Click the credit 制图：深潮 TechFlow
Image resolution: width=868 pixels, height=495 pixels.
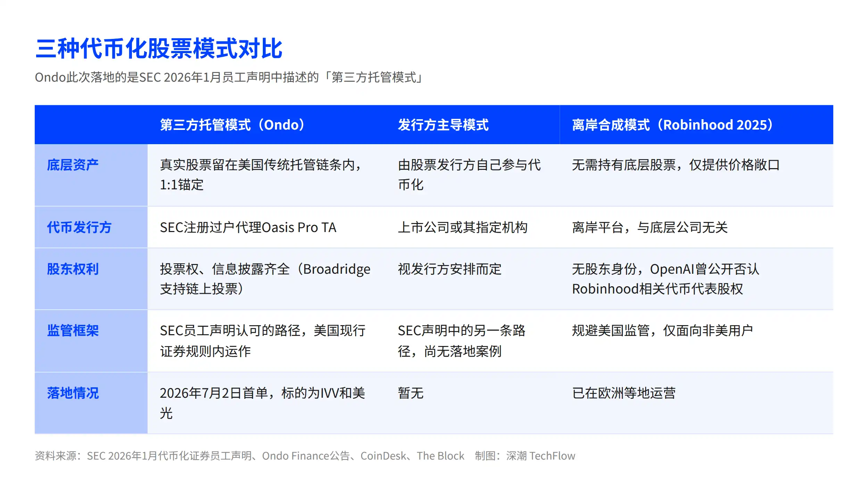[525, 456]
